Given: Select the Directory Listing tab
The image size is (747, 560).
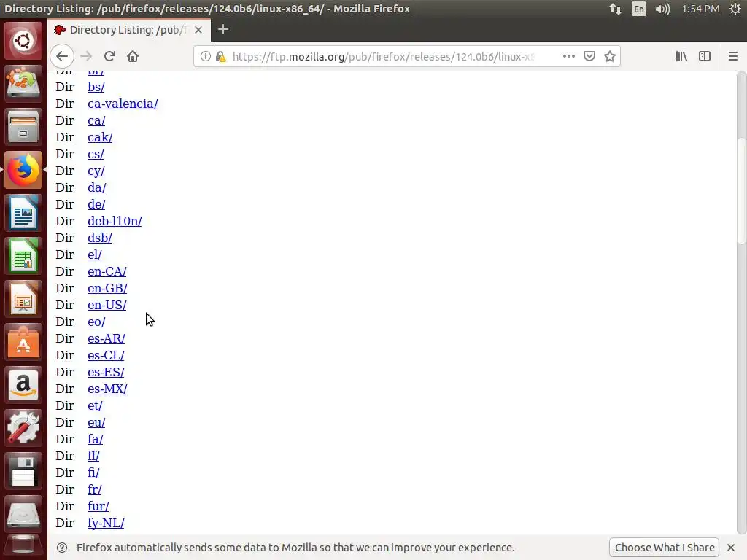Looking at the screenshot, I should (x=129, y=29).
